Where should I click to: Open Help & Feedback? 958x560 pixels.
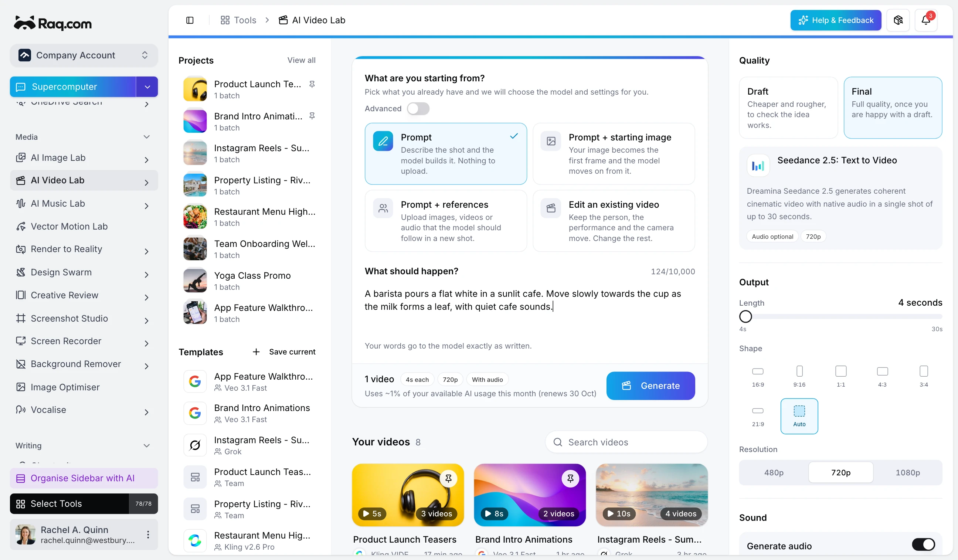coord(836,20)
